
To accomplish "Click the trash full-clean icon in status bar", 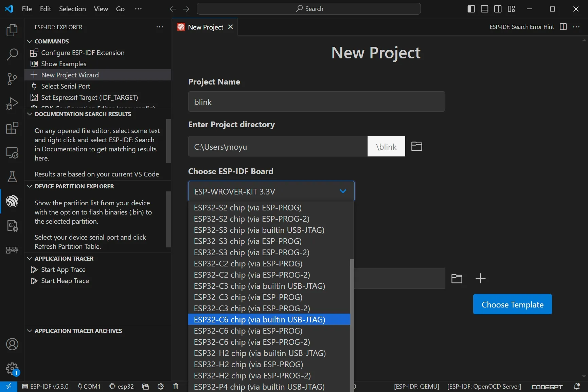I will tap(176, 386).
